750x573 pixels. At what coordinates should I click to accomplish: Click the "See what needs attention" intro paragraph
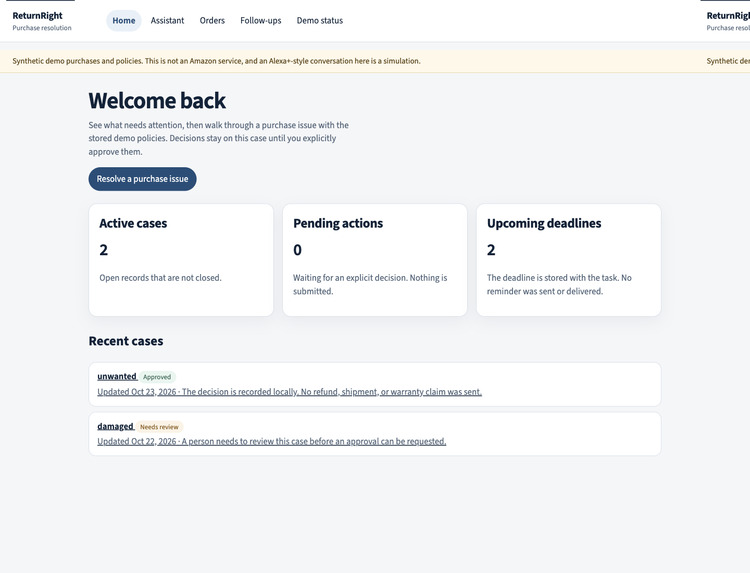click(219, 138)
